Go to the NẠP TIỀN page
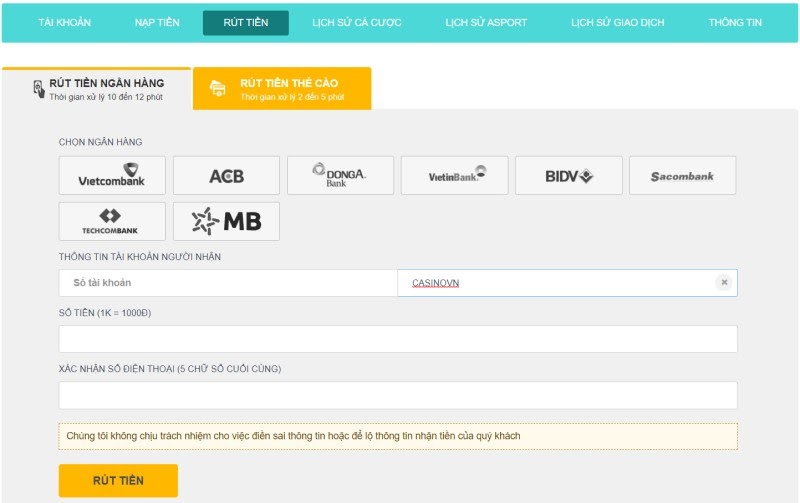 [157, 23]
